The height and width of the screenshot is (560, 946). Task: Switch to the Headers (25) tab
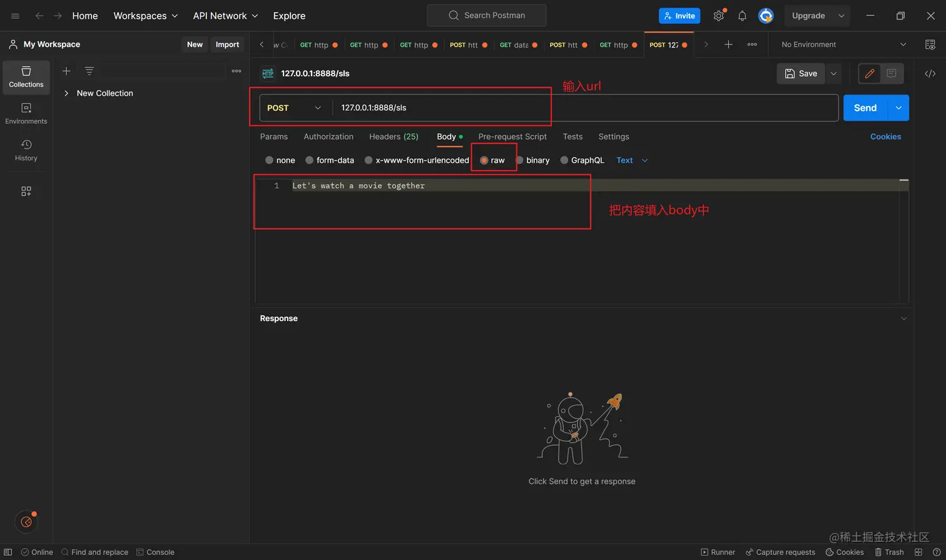point(394,136)
